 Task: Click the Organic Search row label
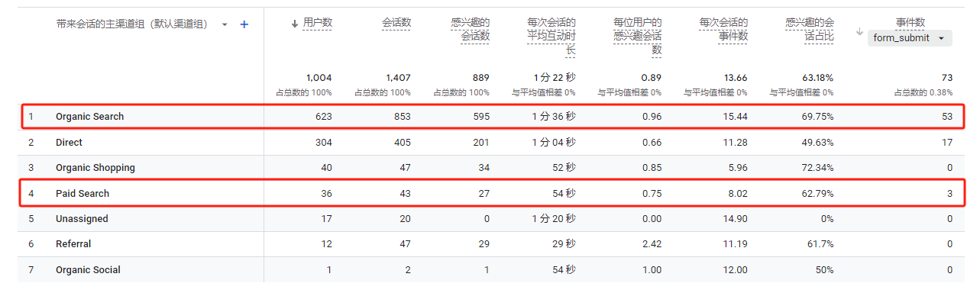(x=89, y=117)
